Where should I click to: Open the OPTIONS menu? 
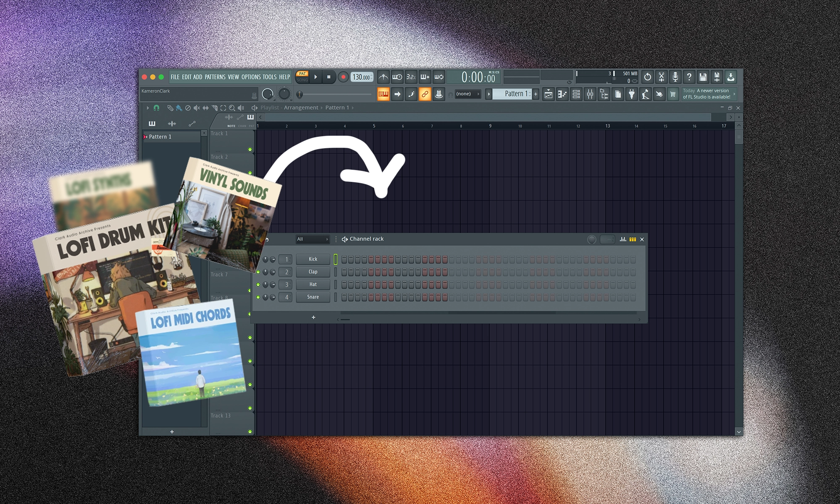251,77
